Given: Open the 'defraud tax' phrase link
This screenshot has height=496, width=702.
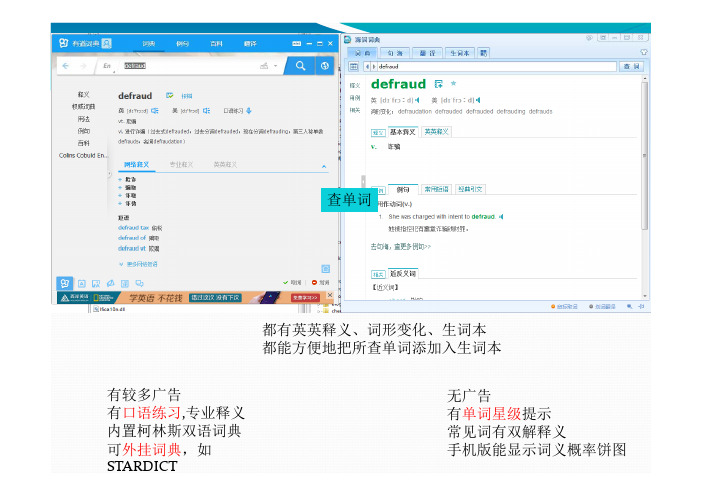Looking at the screenshot, I should click(133, 228).
